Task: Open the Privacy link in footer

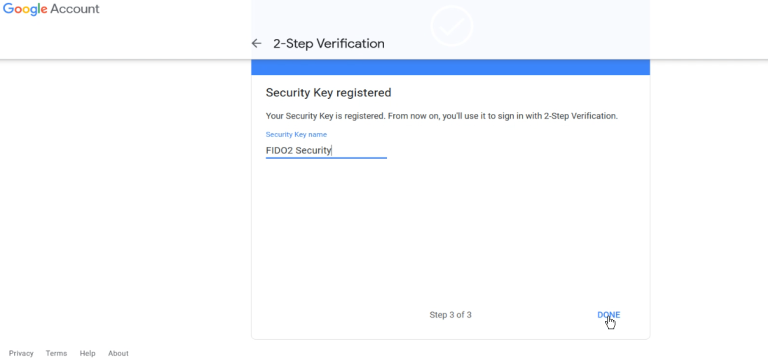Action: click(21, 353)
